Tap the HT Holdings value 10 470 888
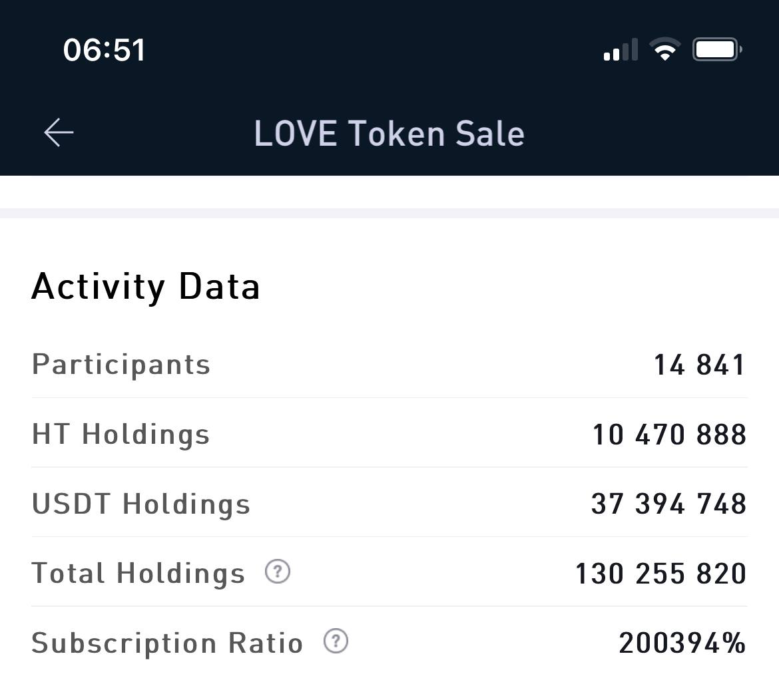779x700 pixels. (x=669, y=435)
